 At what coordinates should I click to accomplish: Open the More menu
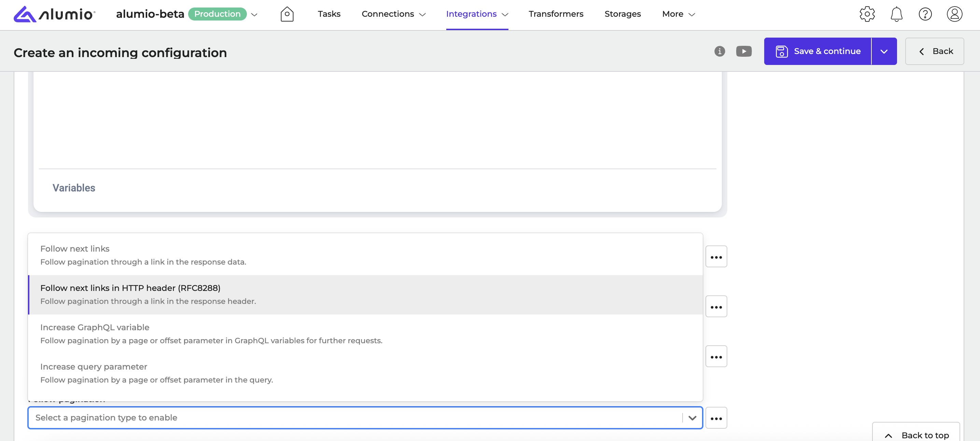coord(678,14)
